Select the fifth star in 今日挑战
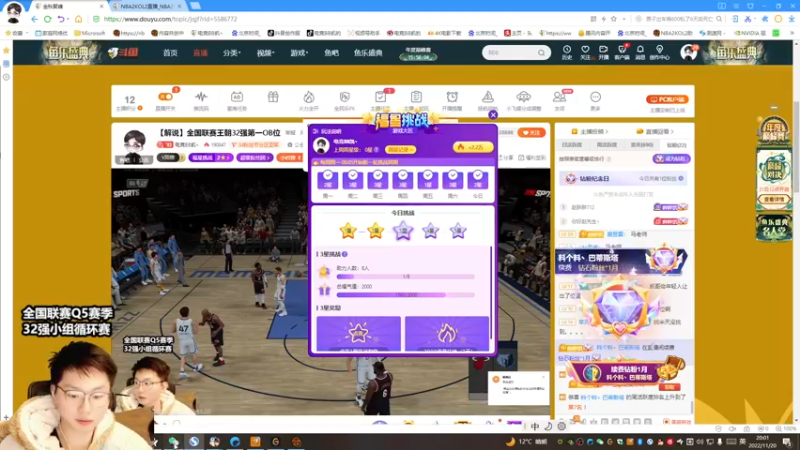The image size is (800, 450). pyautogui.click(x=458, y=231)
